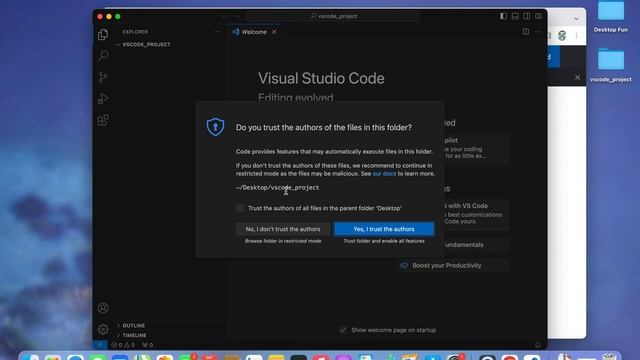Viewport: 640px width, 360px height.
Task: Open the Search view in activity bar
Action: 103,56
